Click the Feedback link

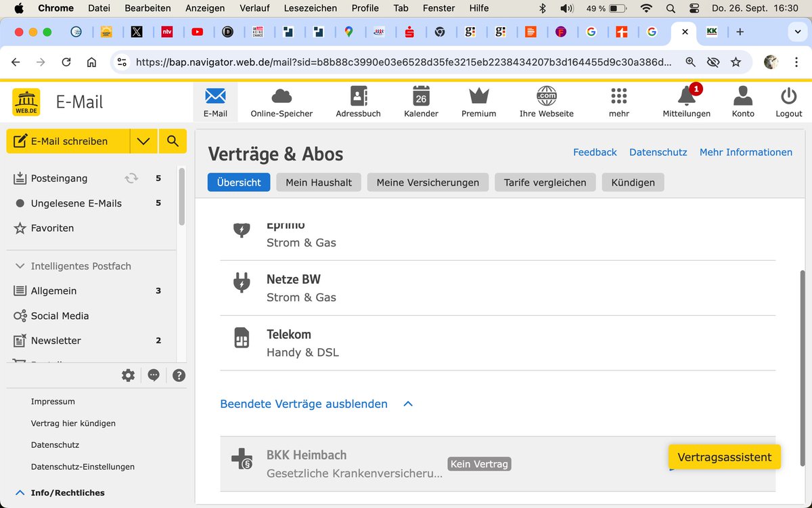coord(595,152)
